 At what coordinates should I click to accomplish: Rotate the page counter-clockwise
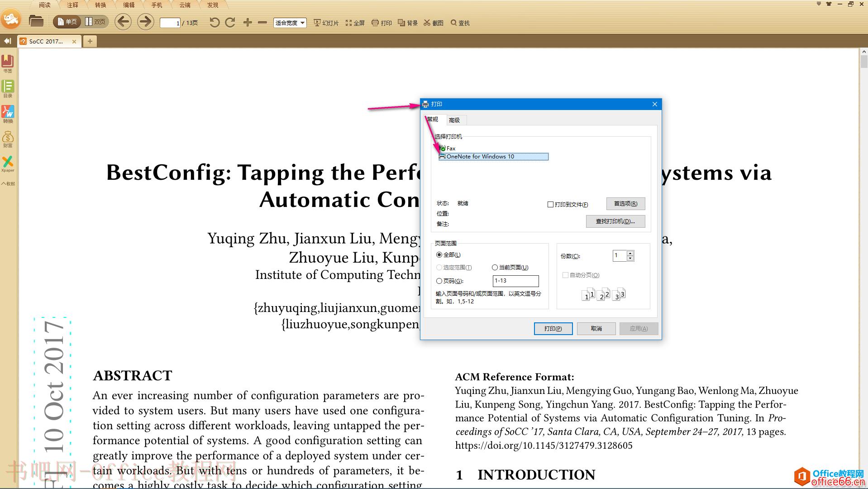[215, 22]
